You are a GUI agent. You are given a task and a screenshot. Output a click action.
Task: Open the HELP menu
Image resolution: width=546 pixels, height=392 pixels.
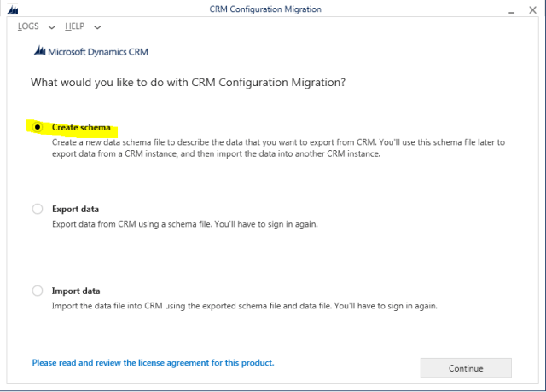coord(74,26)
